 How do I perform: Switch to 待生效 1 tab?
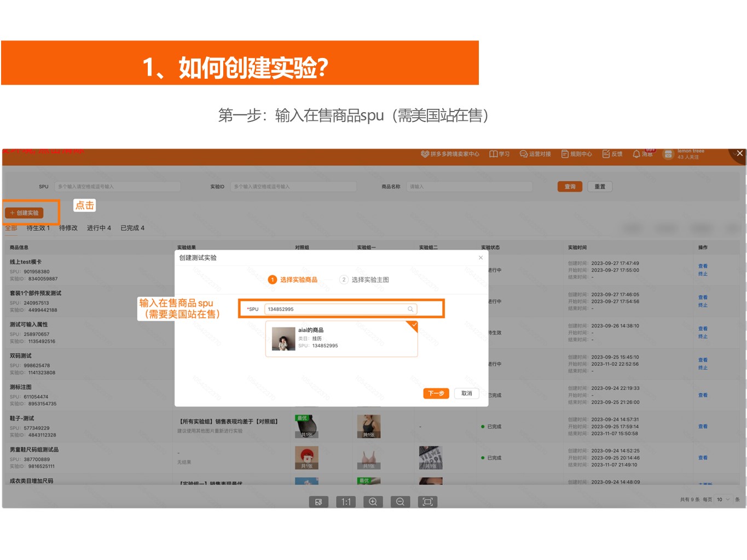38,228
